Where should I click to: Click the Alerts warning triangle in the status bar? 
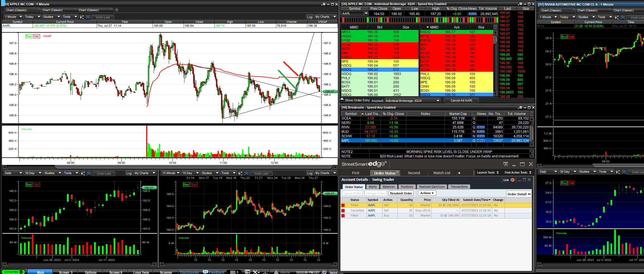click(276, 272)
